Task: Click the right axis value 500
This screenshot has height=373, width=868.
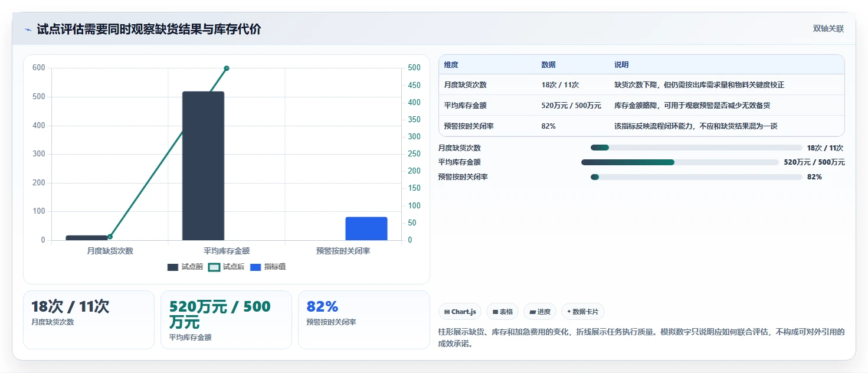Action: [x=415, y=68]
